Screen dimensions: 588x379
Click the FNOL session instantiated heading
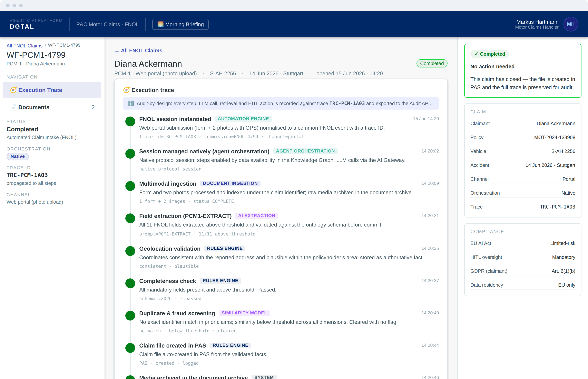pyautogui.click(x=175, y=119)
